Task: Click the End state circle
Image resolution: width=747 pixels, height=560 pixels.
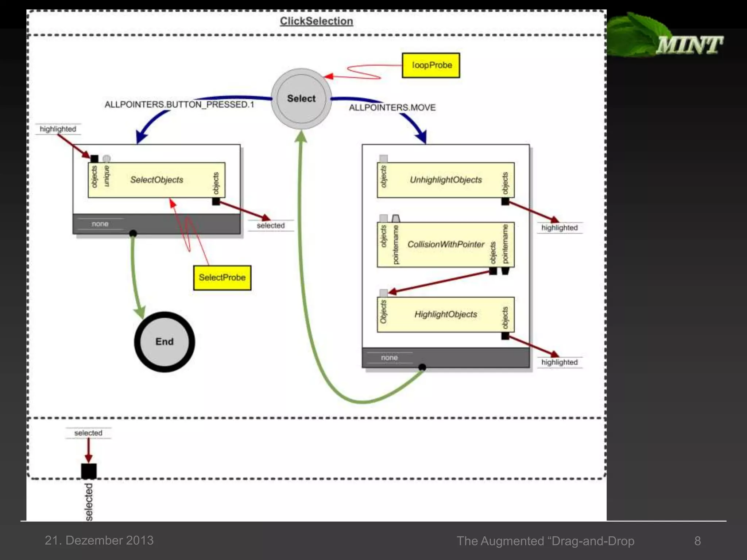Action: click(x=165, y=342)
